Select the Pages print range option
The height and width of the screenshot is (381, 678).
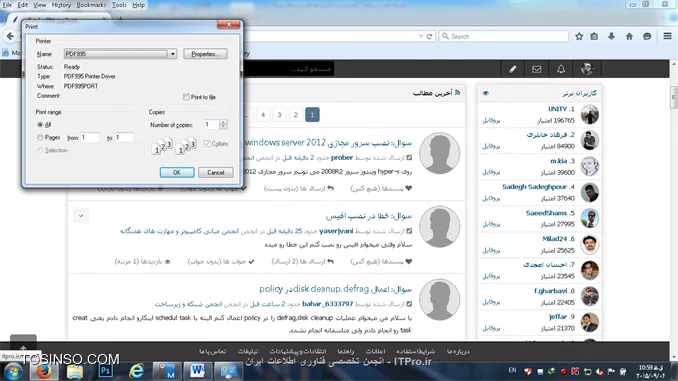[40, 138]
